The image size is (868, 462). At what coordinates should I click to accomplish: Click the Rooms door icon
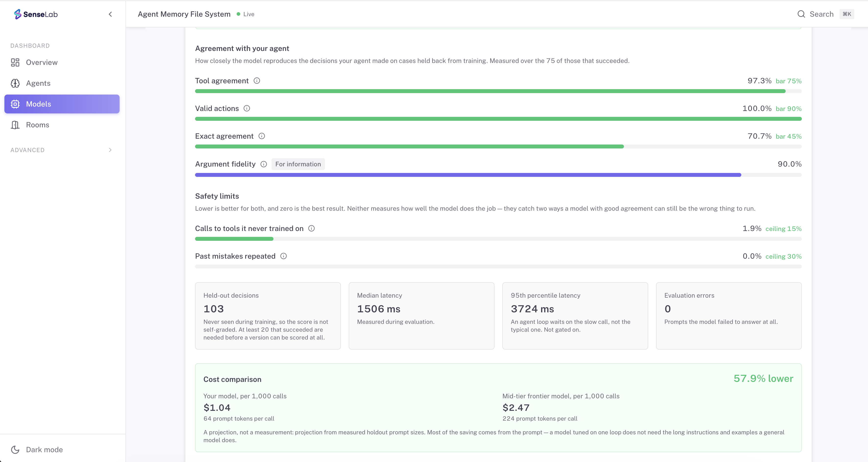point(15,125)
